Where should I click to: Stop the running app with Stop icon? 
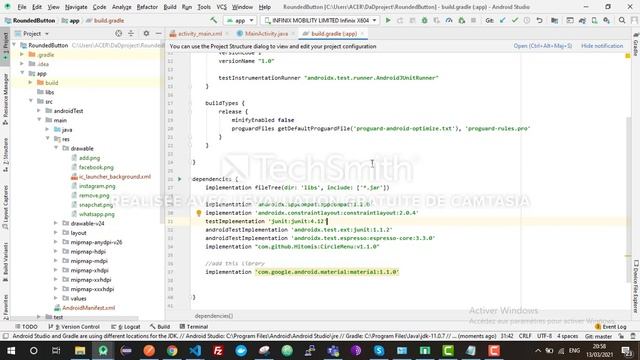(473, 20)
